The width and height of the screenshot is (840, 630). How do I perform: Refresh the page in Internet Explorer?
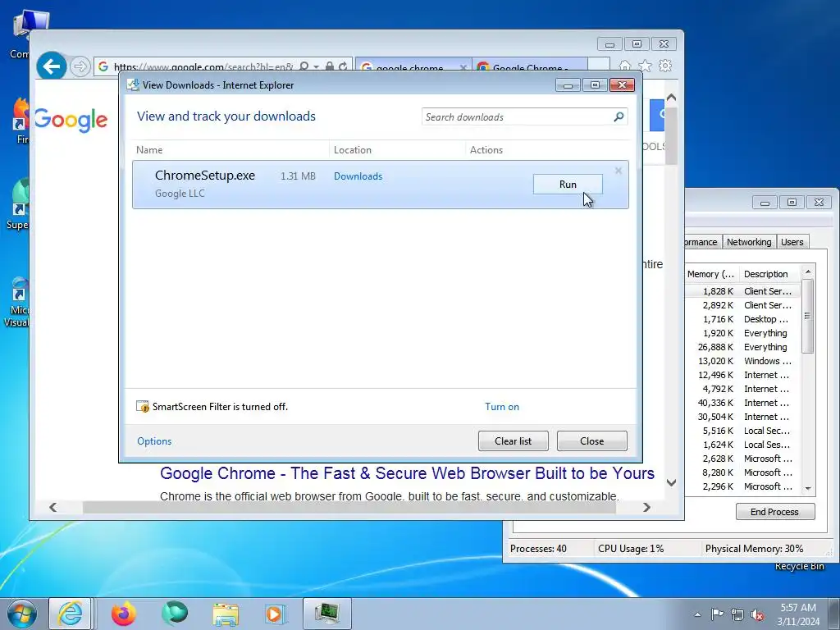[343, 66]
